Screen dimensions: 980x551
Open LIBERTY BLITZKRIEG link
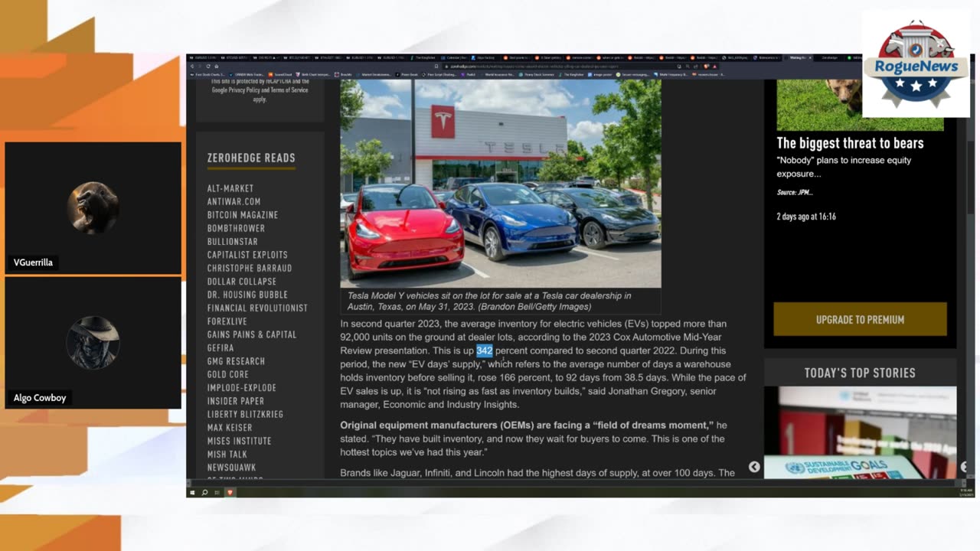coord(245,414)
